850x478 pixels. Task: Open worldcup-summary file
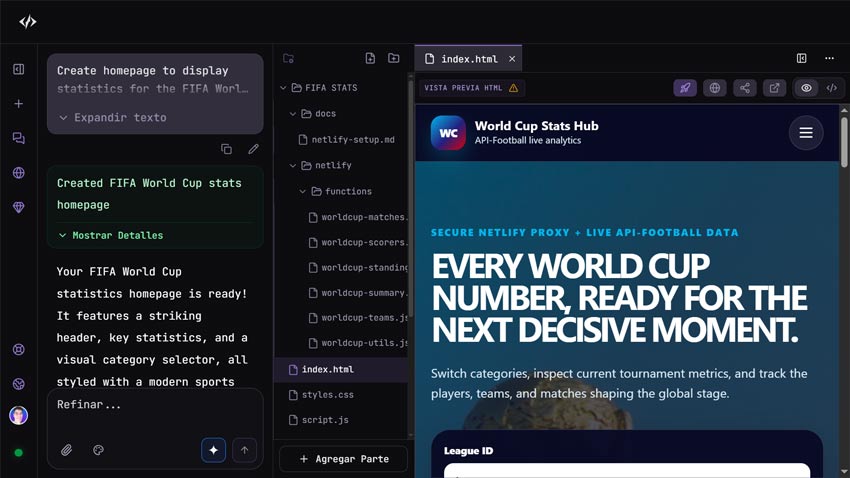(358, 293)
